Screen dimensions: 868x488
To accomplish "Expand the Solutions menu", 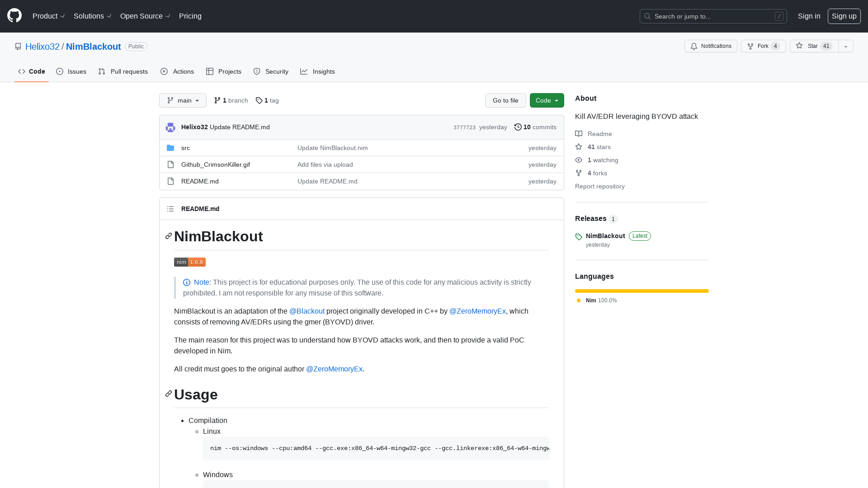I will point(93,16).
